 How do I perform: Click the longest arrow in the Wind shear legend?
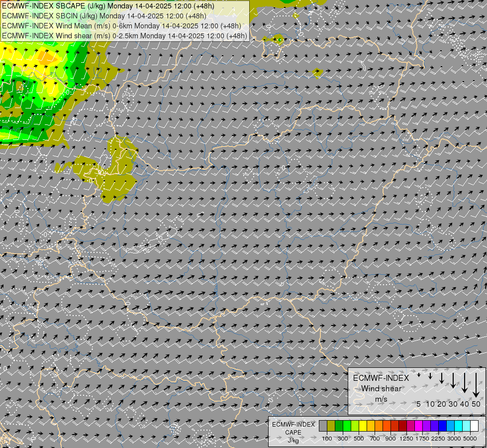tap(476, 385)
